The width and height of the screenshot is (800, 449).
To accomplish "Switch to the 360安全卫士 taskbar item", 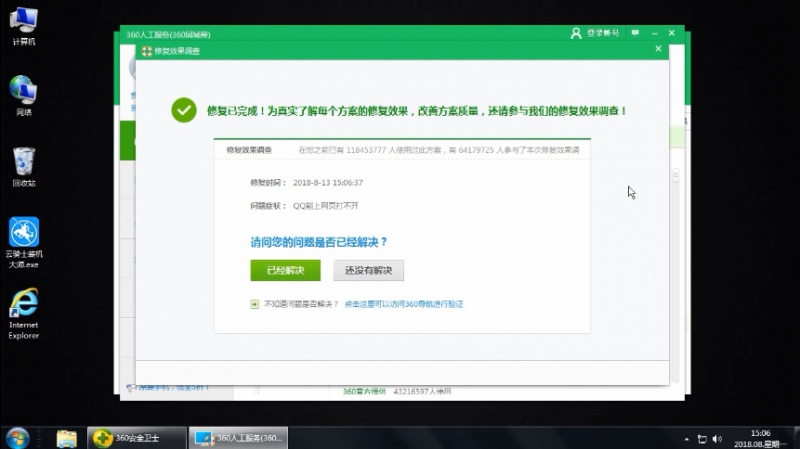I will [x=137, y=438].
